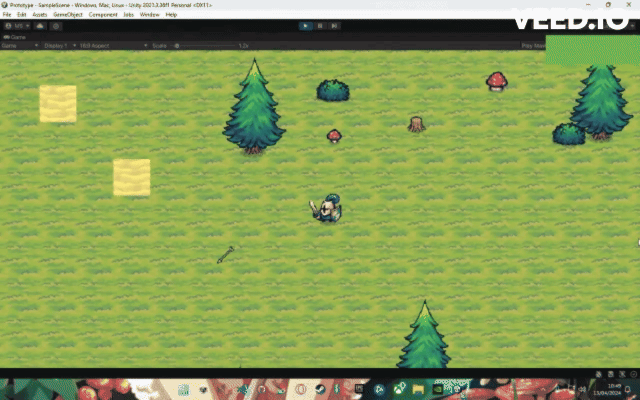Click the Step frame button
640x400 pixels.
334,26
